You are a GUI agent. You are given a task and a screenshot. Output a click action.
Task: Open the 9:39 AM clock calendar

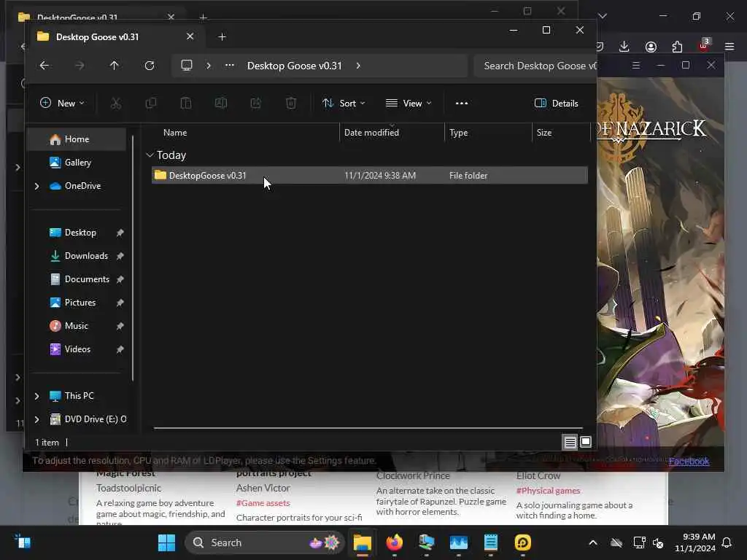coord(695,542)
